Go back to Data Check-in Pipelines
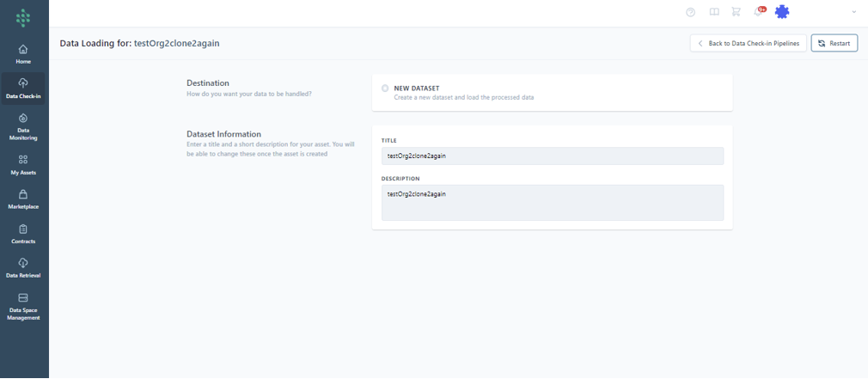The height and width of the screenshot is (379, 868). tap(748, 43)
